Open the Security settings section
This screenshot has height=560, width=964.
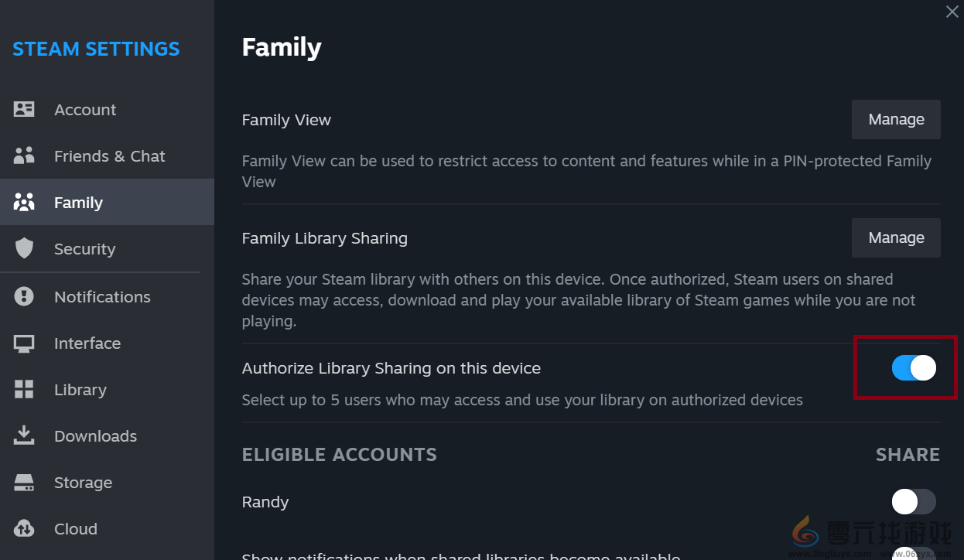click(84, 248)
